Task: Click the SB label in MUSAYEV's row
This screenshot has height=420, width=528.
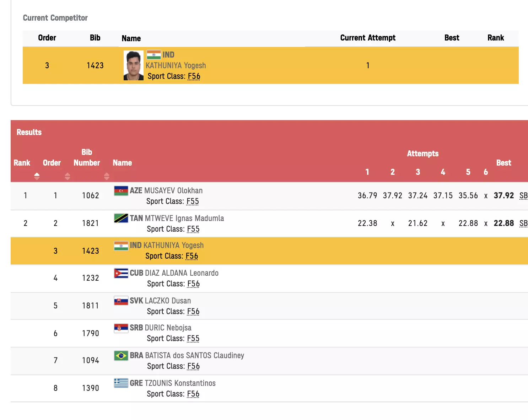Action: pos(523,196)
